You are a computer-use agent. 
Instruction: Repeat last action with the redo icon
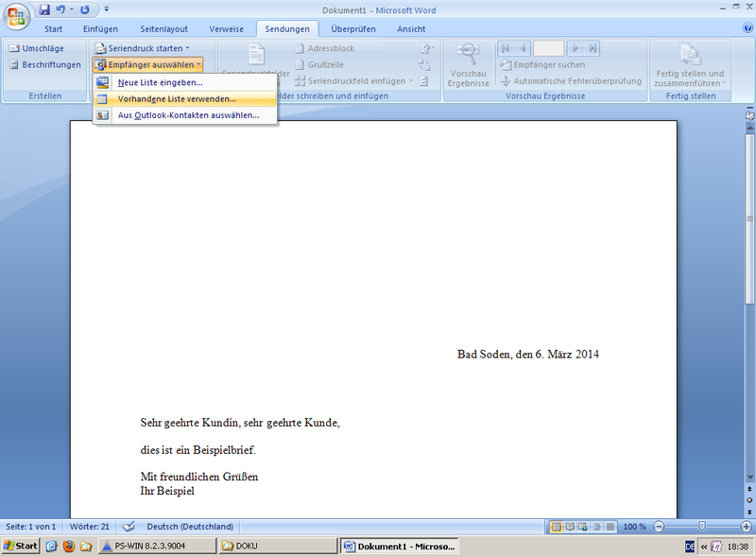(85, 9)
